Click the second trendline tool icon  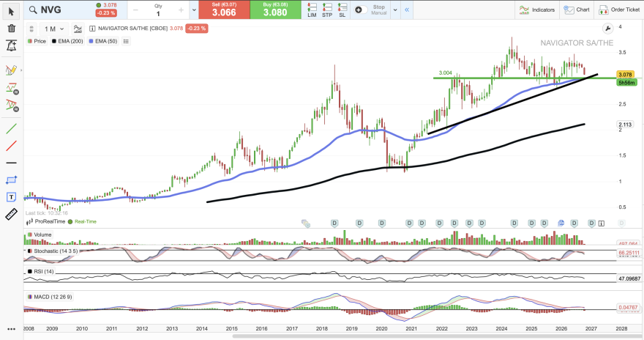coord(12,89)
